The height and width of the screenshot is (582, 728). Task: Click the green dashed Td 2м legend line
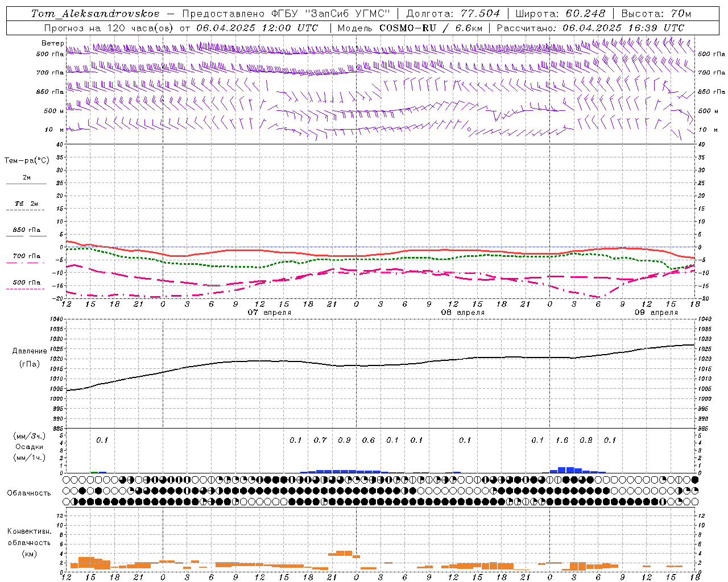(25, 210)
